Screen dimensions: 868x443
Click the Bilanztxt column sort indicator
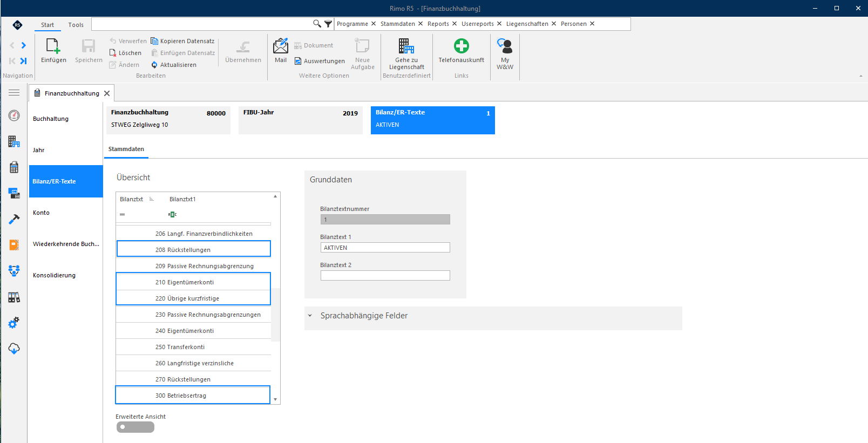click(x=152, y=199)
